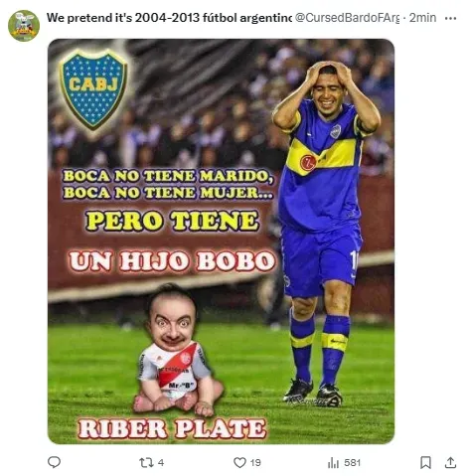Click the baby in River Plate shirt
The height and width of the screenshot is (476, 469).
coord(178,350)
